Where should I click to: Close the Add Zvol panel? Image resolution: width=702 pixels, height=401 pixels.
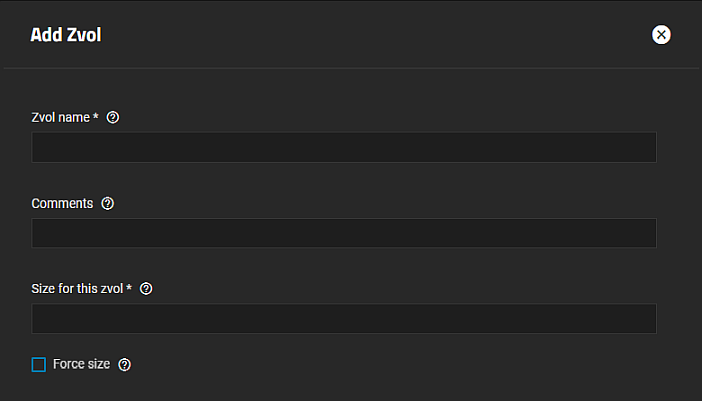coord(661,35)
